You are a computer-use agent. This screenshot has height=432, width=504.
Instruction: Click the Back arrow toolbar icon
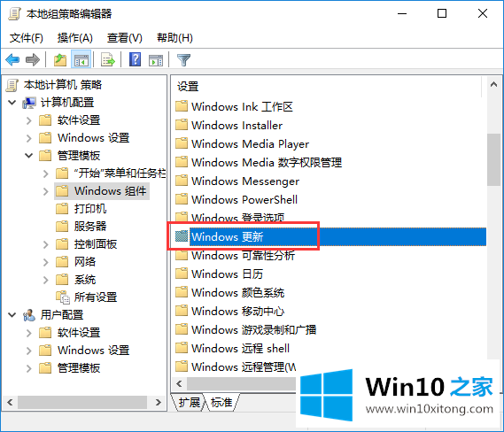13,59
